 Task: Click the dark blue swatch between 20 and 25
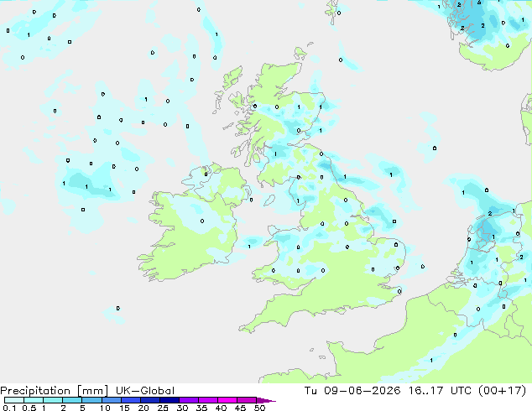point(150,400)
